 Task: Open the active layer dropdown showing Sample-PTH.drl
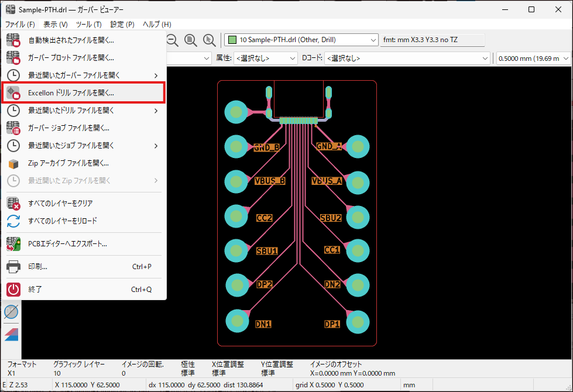tap(301, 40)
